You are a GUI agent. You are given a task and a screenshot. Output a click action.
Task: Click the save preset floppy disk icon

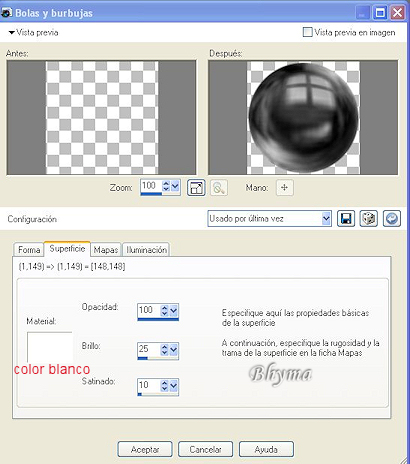pos(346,219)
